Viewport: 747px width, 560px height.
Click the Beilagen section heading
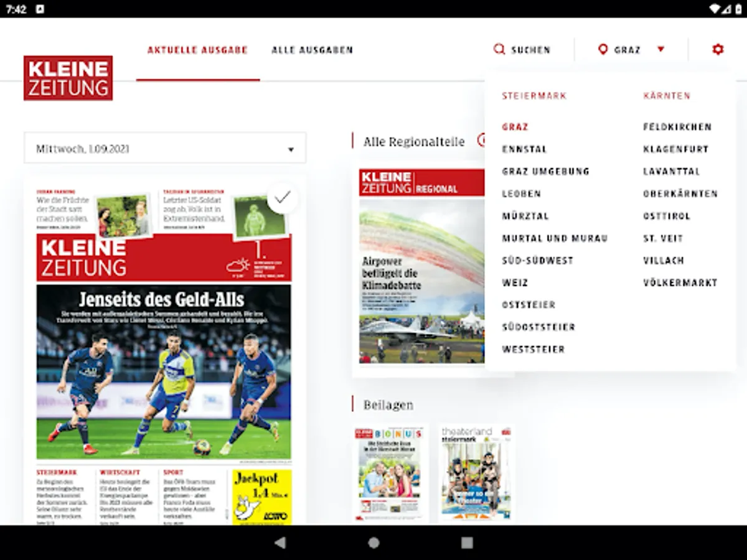pyautogui.click(x=388, y=405)
